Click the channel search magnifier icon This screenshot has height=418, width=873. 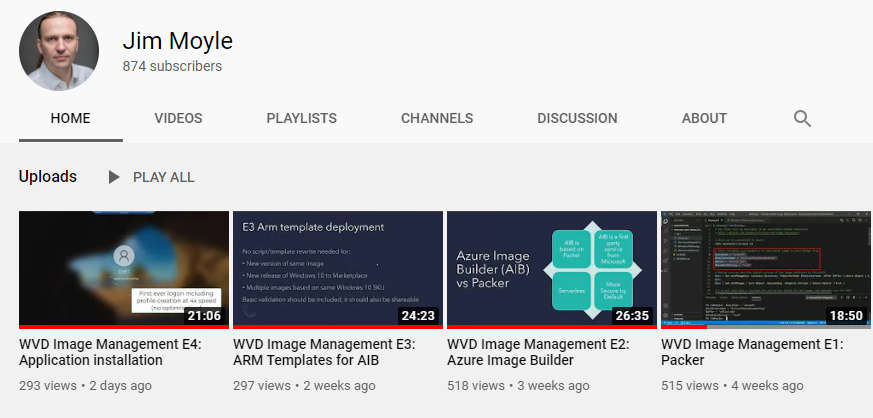[802, 119]
